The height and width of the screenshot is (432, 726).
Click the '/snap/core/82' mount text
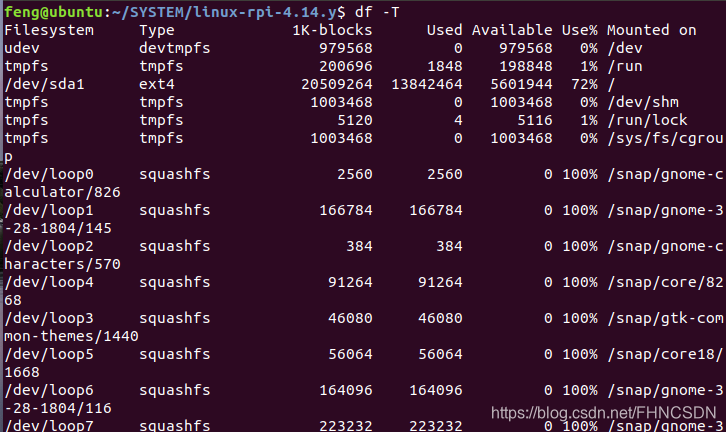pyautogui.click(x=665, y=282)
